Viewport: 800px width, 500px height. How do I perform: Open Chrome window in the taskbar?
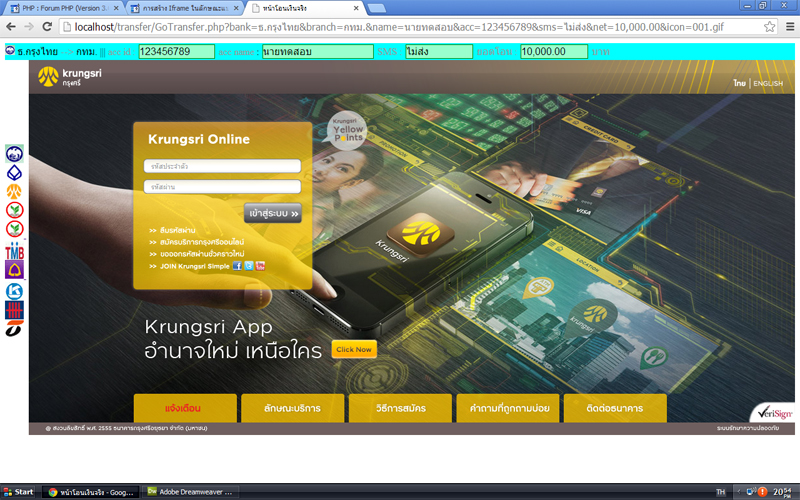click(x=90, y=492)
